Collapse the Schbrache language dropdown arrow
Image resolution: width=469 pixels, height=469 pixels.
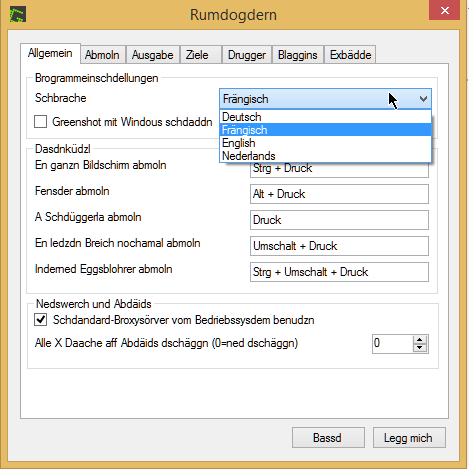pos(423,99)
